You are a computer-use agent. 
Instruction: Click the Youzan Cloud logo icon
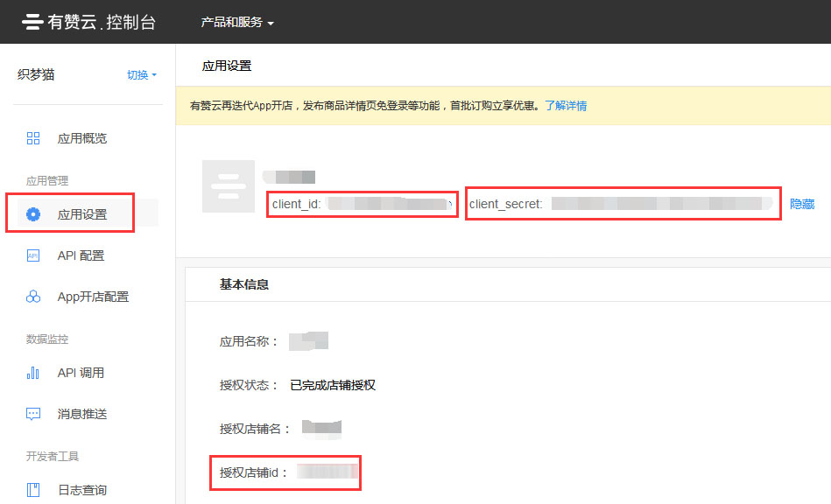33,22
